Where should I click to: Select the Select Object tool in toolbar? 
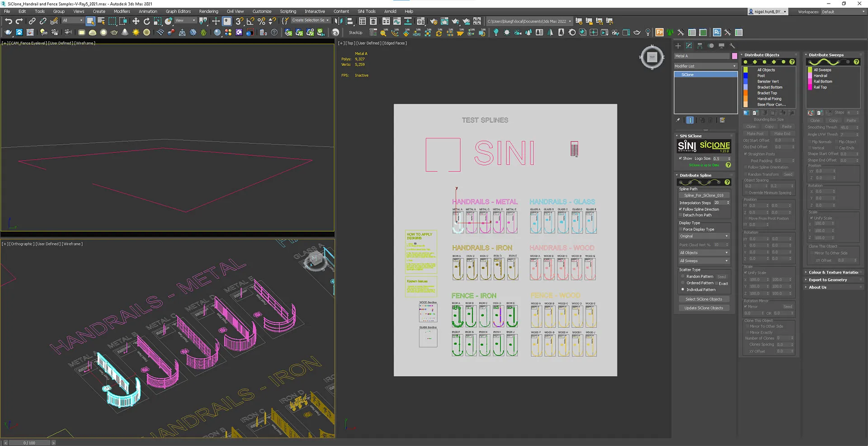coord(90,21)
